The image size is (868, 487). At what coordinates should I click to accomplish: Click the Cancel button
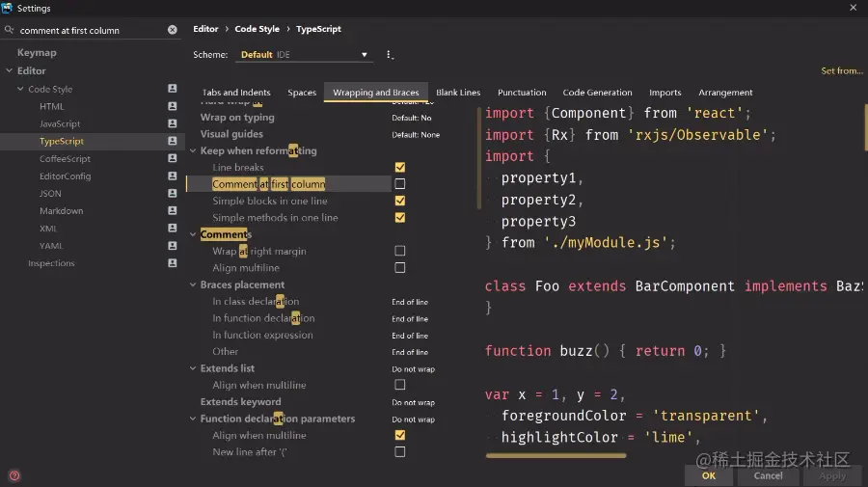768,475
